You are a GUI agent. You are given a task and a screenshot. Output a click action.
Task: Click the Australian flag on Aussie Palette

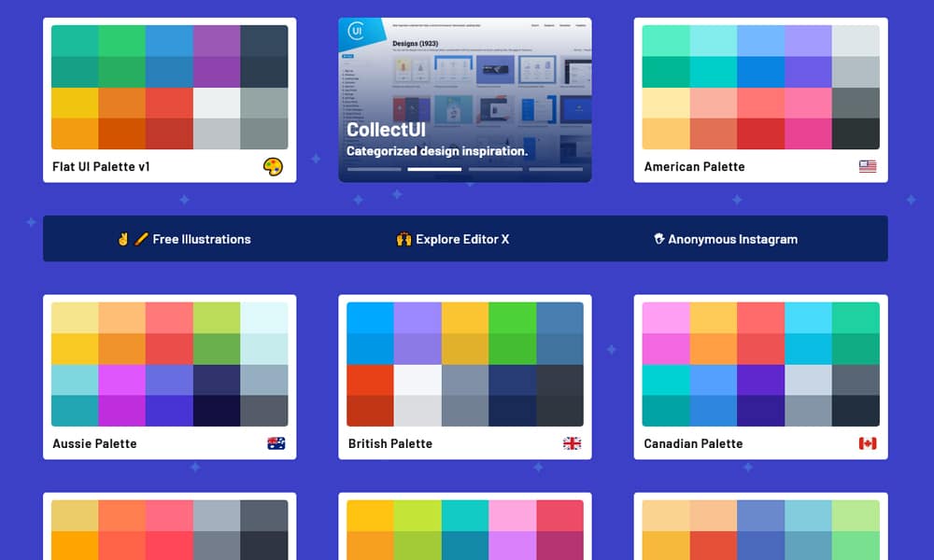pos(277,443)
